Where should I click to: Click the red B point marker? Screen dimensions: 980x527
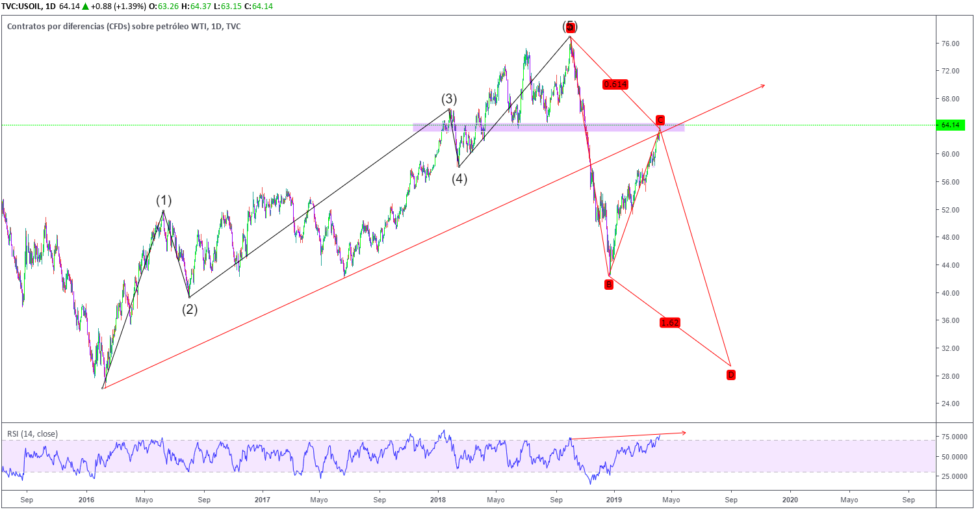tap(608, 284)
